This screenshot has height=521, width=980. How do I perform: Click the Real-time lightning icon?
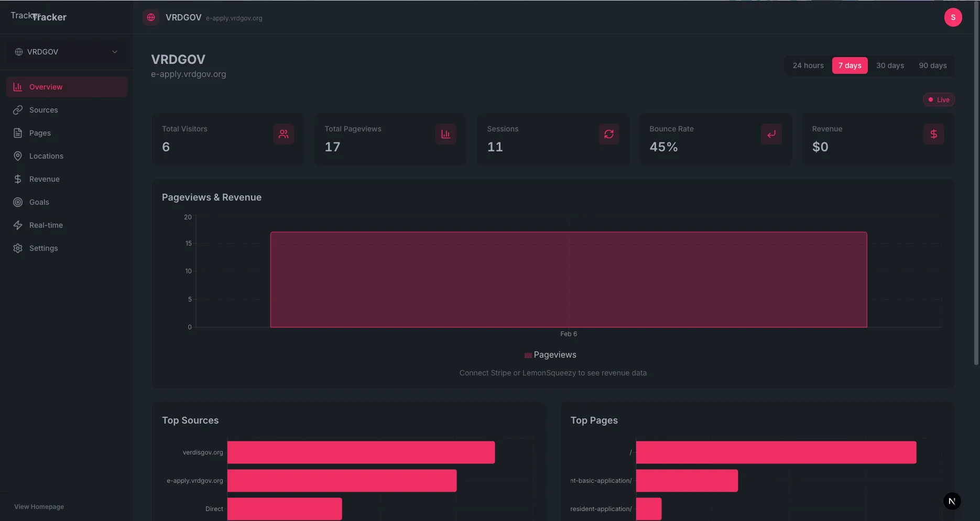point(18,225)
